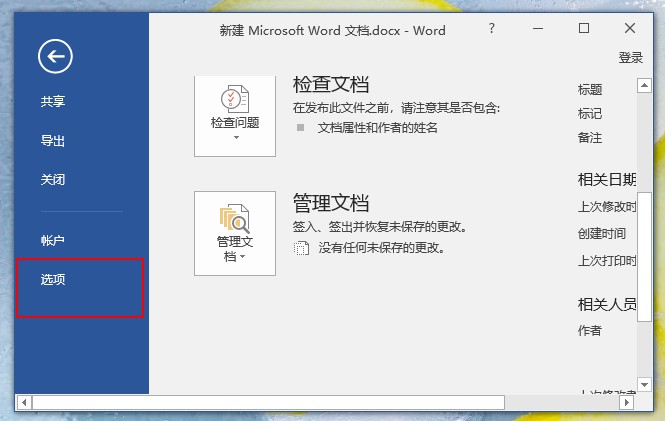
Task: Close the Word window
Action: (630, 28)
